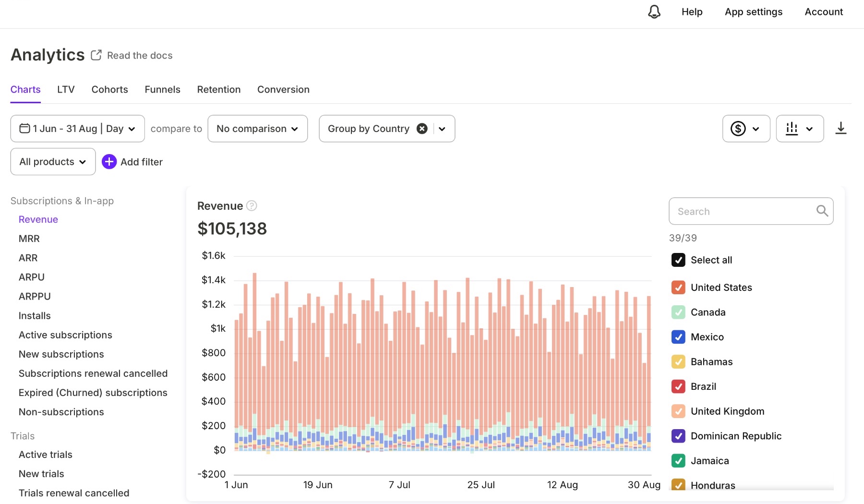The height and width of the screenshot is (504, 864).
Task: Click the Add filter button
Action: pyautogui.click(x=132, y=162)
